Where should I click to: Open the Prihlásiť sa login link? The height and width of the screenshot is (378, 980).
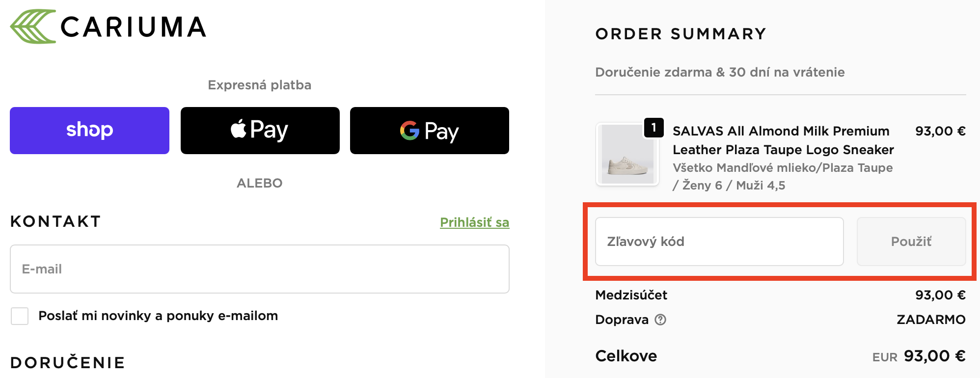click(474, 222)
